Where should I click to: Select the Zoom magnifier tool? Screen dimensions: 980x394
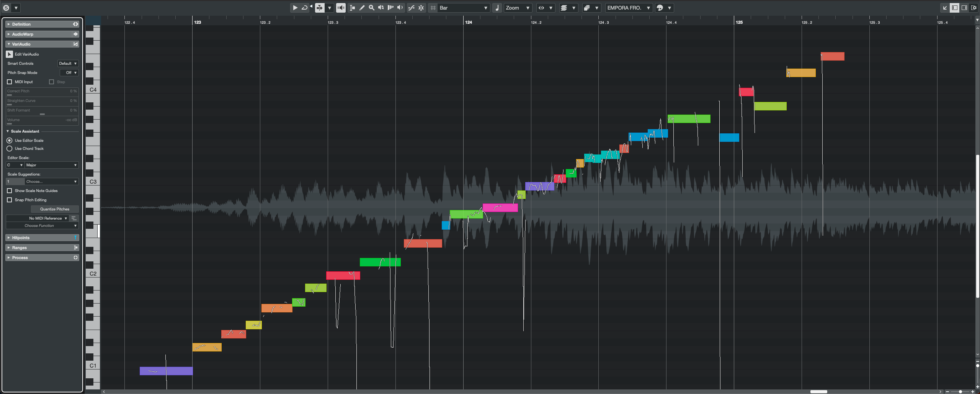coord(371,8)
